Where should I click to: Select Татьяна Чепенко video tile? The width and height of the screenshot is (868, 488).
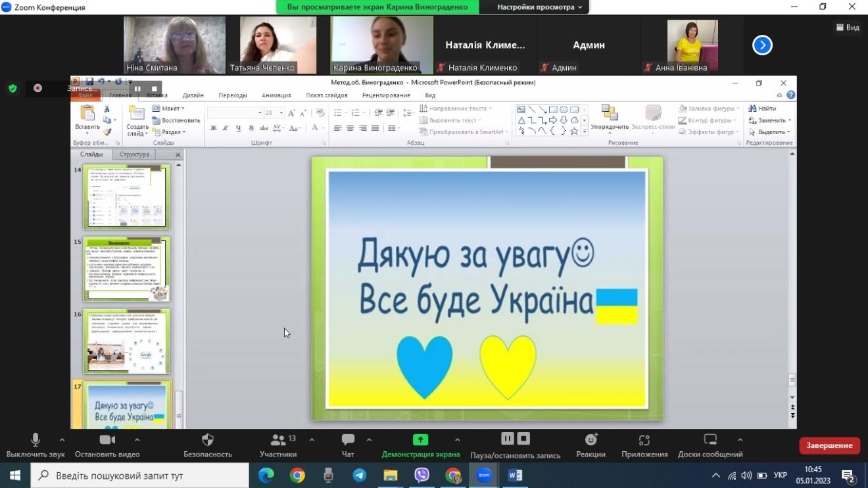point(278,45)
